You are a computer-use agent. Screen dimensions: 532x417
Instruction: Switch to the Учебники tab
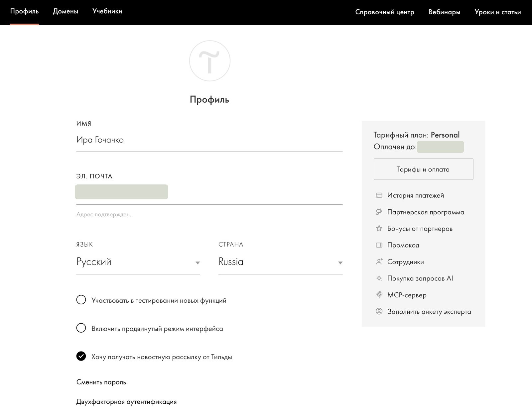click(107, 11)
